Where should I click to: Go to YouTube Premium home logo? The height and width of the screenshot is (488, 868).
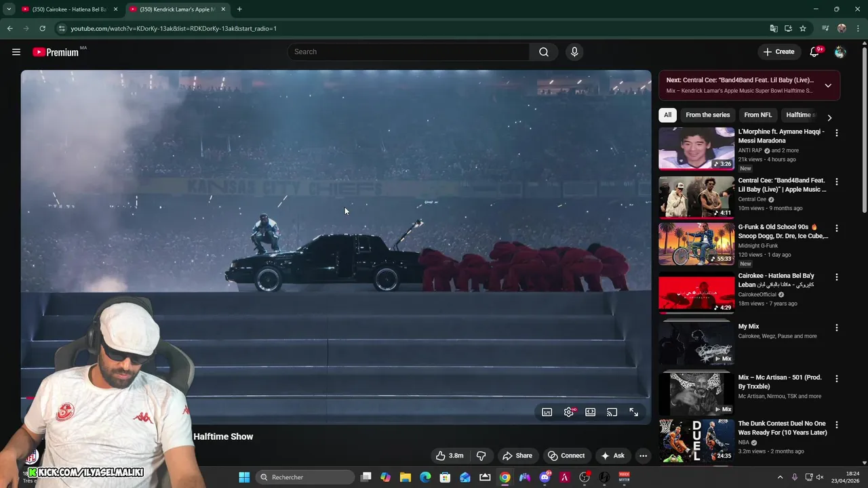(56, 52)
